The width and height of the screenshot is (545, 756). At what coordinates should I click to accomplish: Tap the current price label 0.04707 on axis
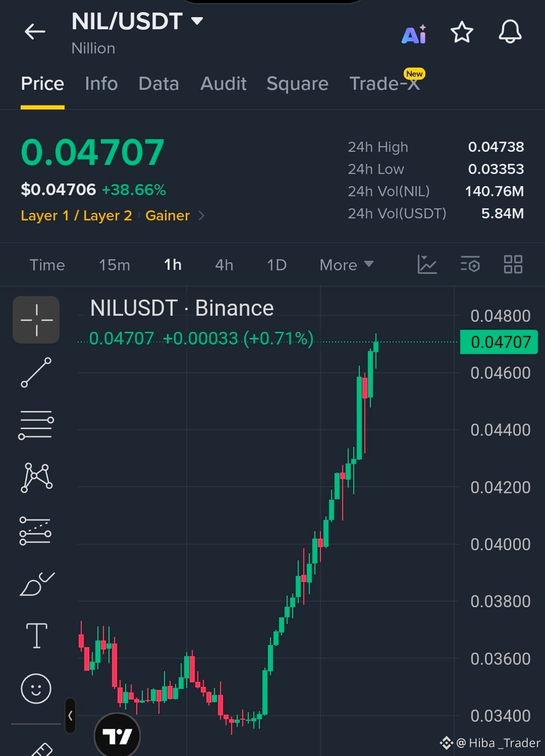tap(500, 342)
